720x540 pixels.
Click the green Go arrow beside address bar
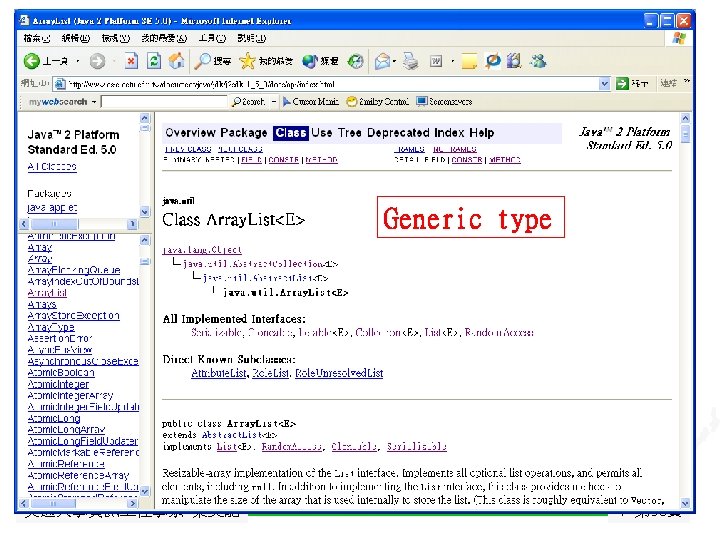click(x=622, y=84)
